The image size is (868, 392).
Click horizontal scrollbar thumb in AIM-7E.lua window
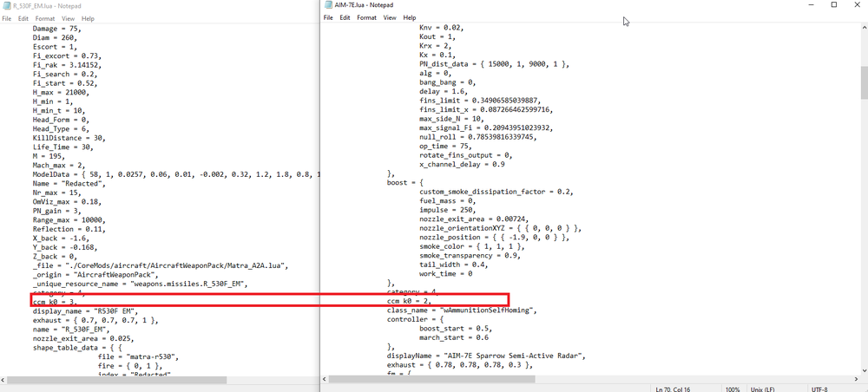432,379
